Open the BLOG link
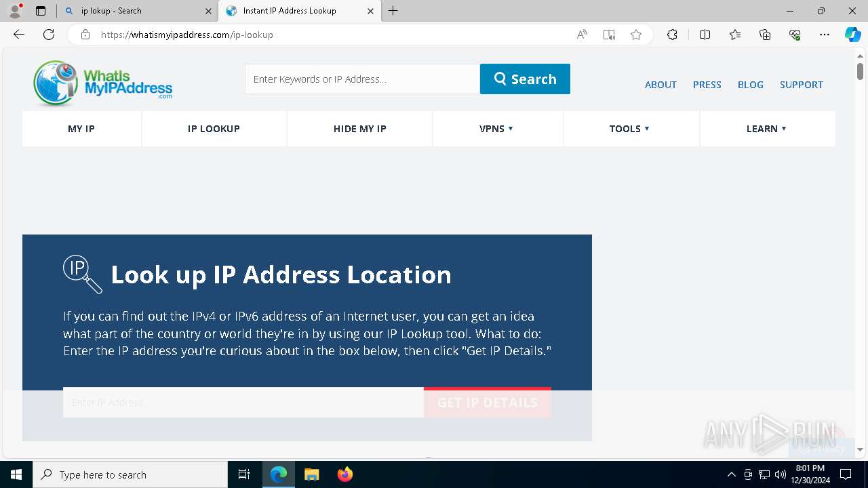The height and width of the screenshot is (488, 868). (x=751, y=85)
